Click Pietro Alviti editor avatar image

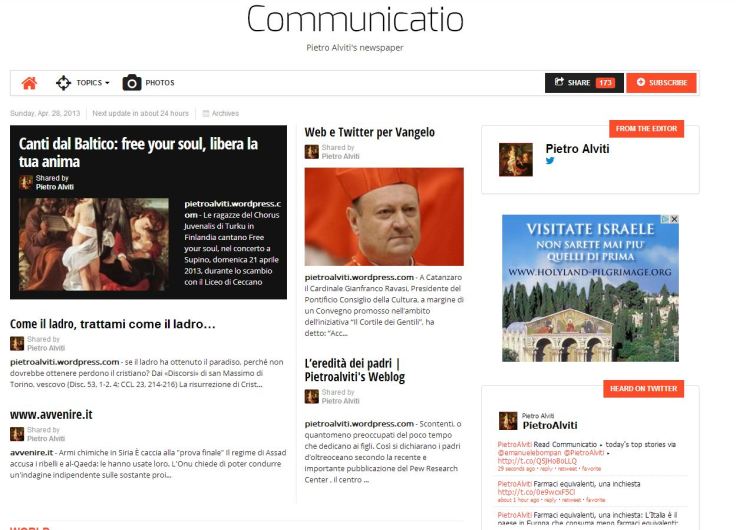pos(515,160)
